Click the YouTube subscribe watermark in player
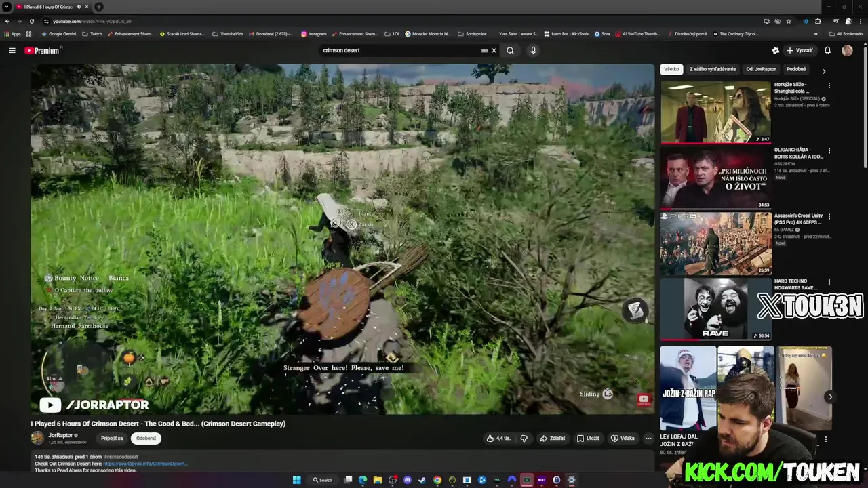Image resolution: width=868 pixels, height=488 pixels. (644, 399)
